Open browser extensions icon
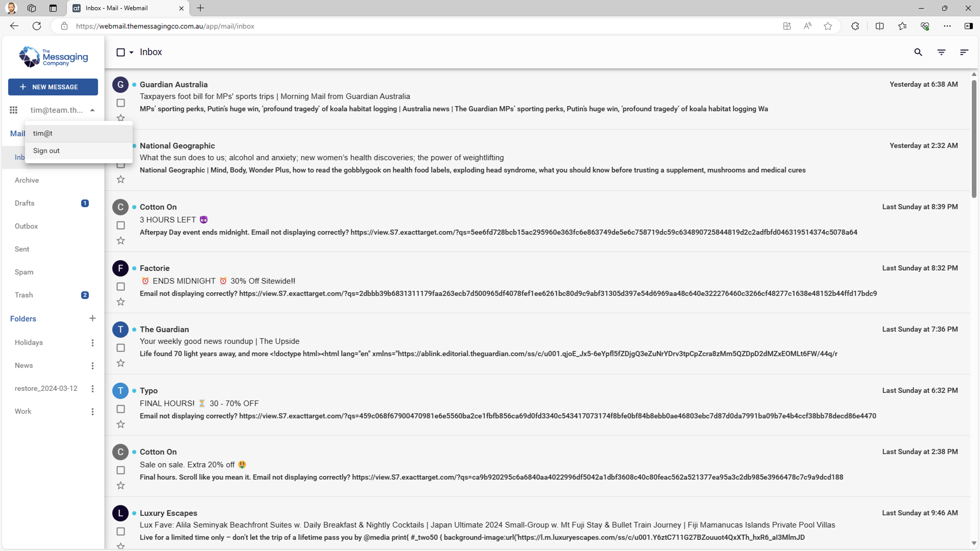 click(x=855, y=26)
